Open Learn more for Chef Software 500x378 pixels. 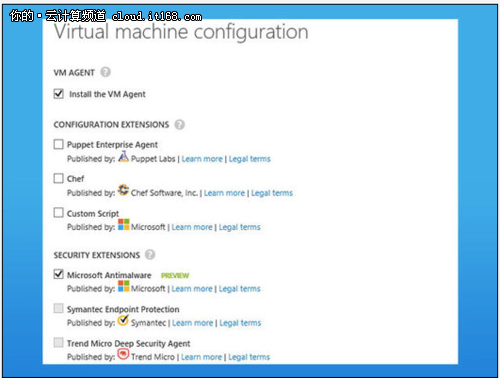pos(224,193)
